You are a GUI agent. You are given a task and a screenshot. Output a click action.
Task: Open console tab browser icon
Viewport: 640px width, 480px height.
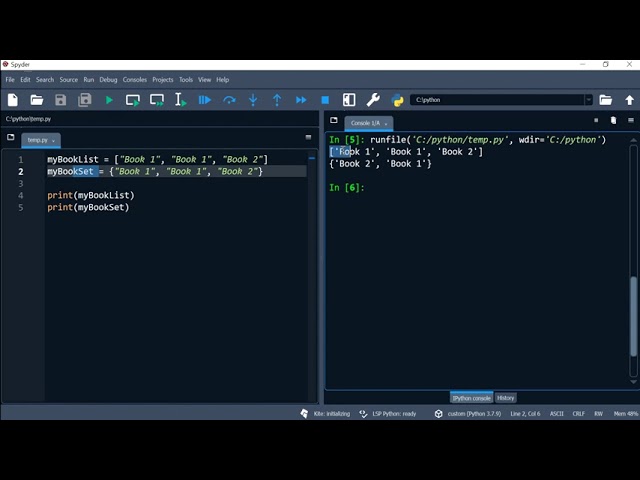click(x=334, y=120)
